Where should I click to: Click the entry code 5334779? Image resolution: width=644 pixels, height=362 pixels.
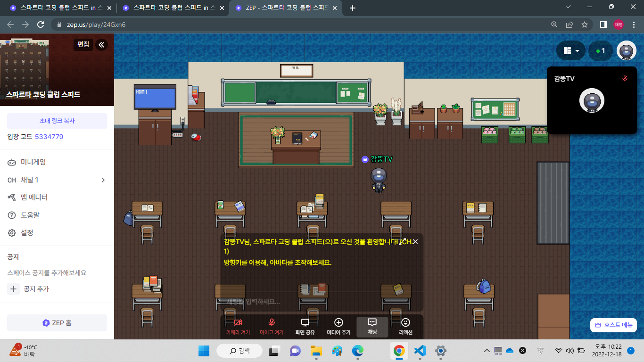pyautogui.click(x=49, y=137)
